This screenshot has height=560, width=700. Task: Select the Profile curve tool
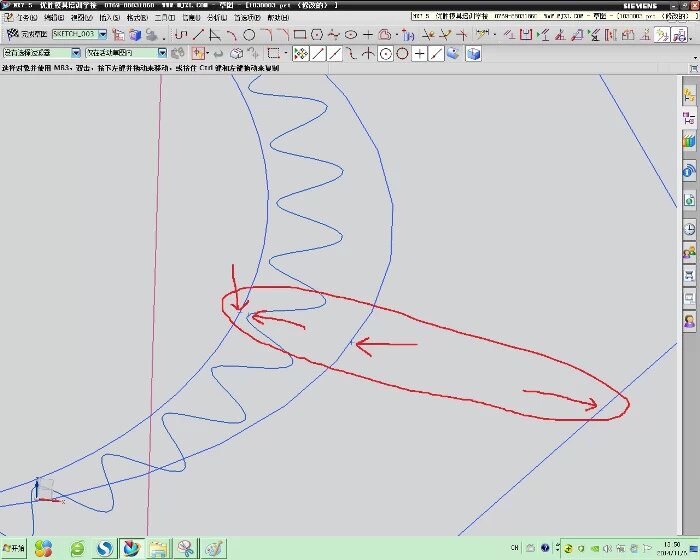181,35
